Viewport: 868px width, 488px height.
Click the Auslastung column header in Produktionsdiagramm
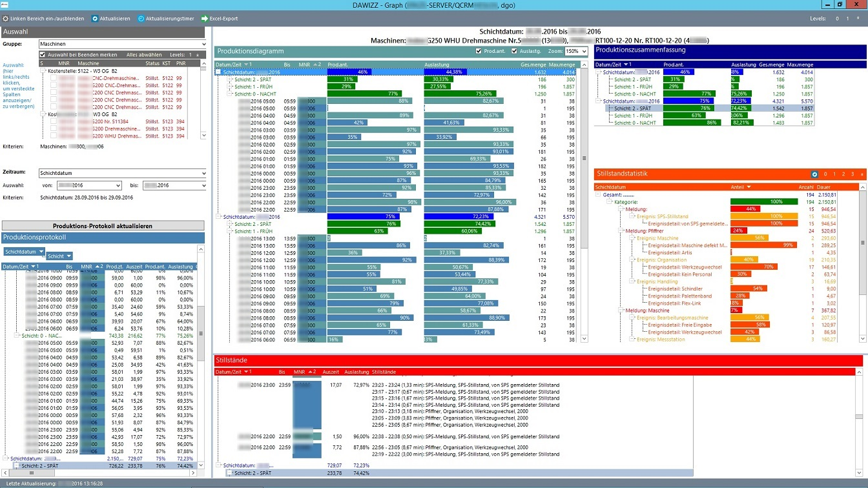click(x=437, y=65)
